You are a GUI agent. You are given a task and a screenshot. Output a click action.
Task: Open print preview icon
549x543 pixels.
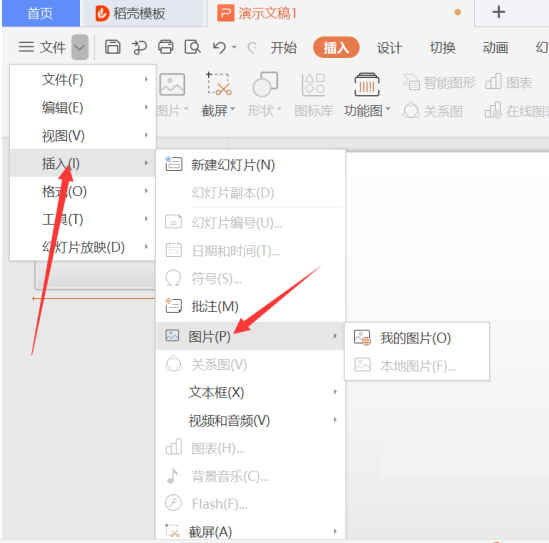click(x=192, y=47)
